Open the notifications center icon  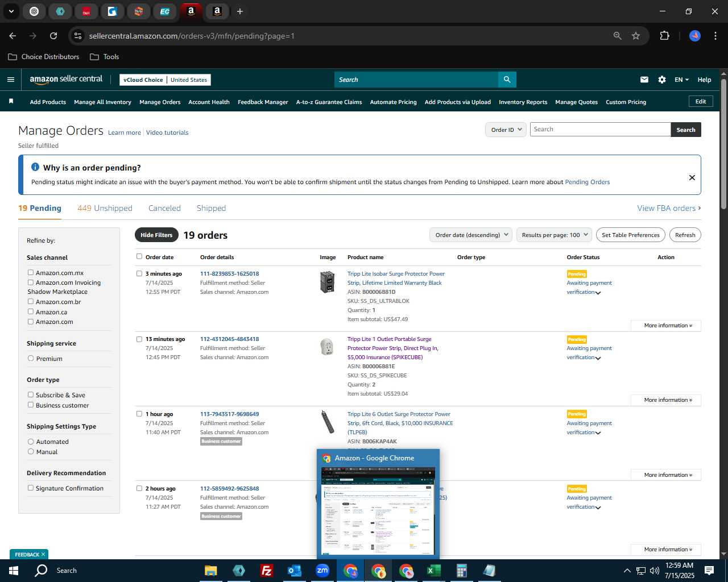point(709,571)
